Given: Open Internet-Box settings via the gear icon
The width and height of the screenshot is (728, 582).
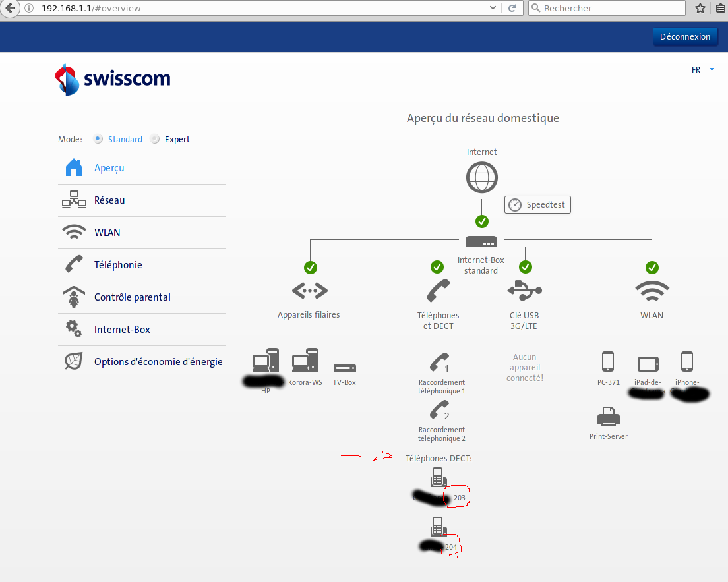Looking at the screenshot, I should pos(74,329).
